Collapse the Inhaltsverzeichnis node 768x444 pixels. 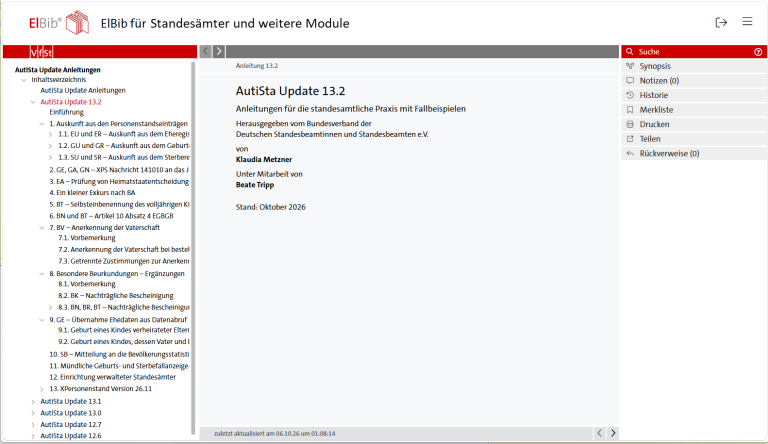coord(24,80)
